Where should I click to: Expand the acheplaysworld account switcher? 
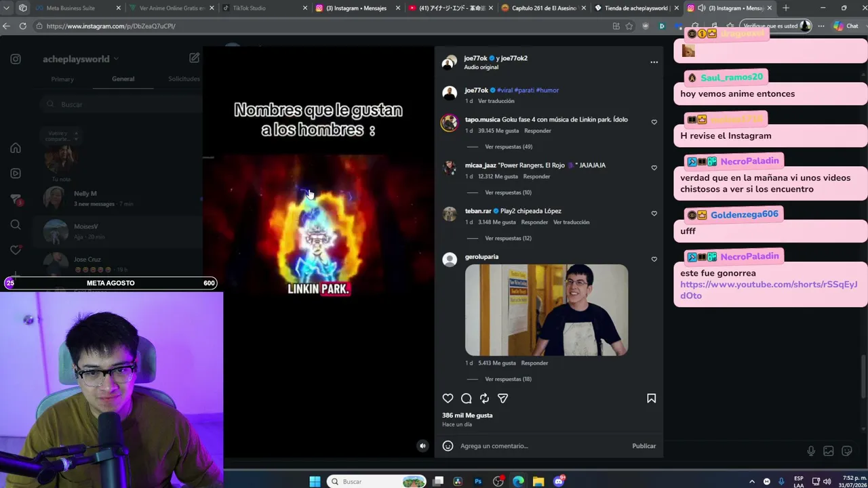[81, 59]
